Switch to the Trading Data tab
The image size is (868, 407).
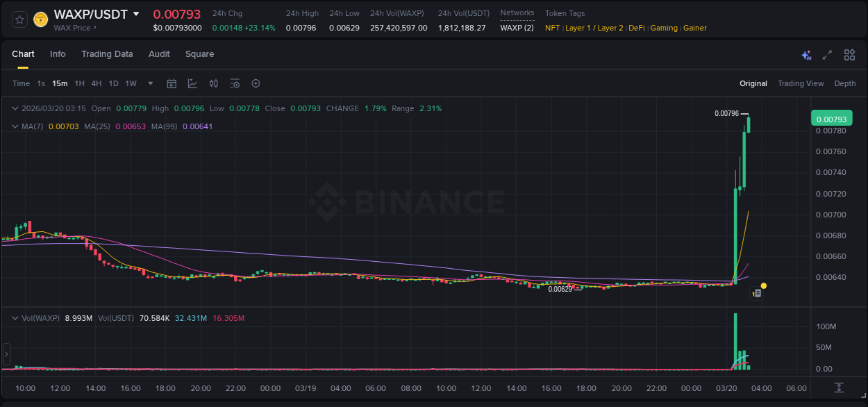coord(107,54)
